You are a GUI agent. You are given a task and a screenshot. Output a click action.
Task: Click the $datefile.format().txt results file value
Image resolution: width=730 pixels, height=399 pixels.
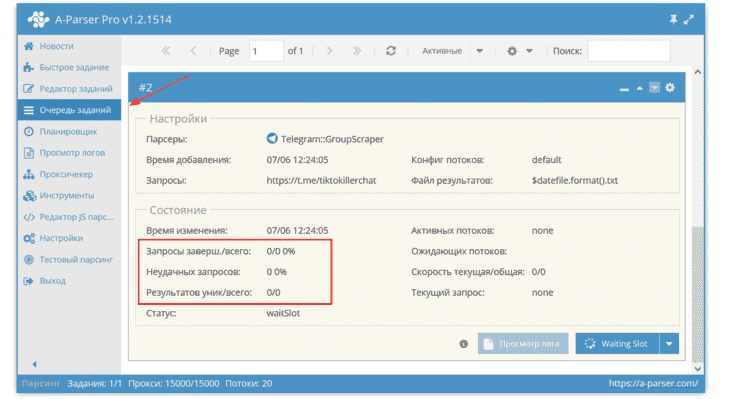[575, 180]
